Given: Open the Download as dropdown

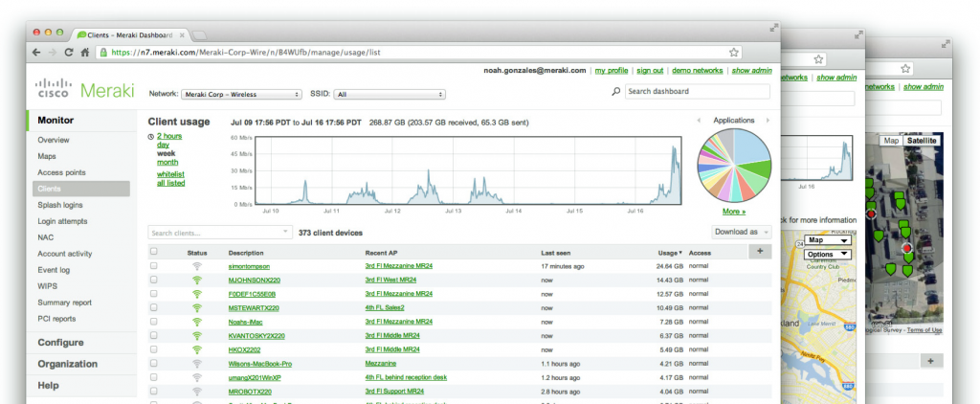Looking at the screenshot, I should 741,232.
